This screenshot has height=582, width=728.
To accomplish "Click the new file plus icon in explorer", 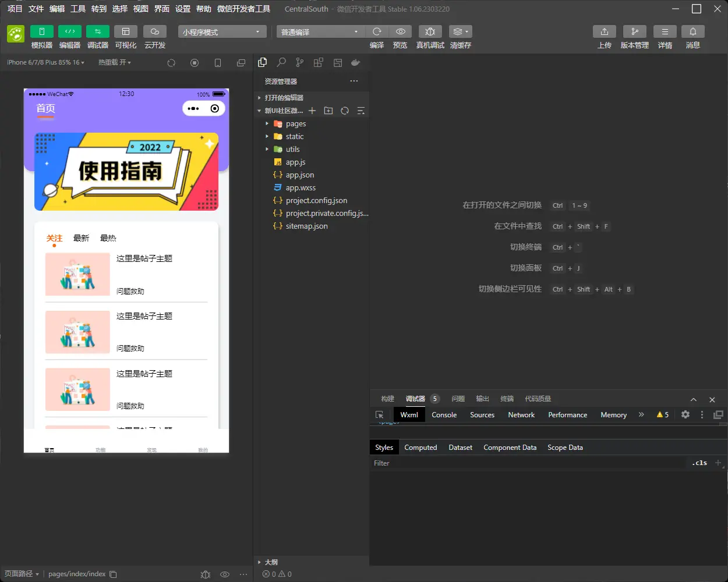I will [x=312, y=111].
